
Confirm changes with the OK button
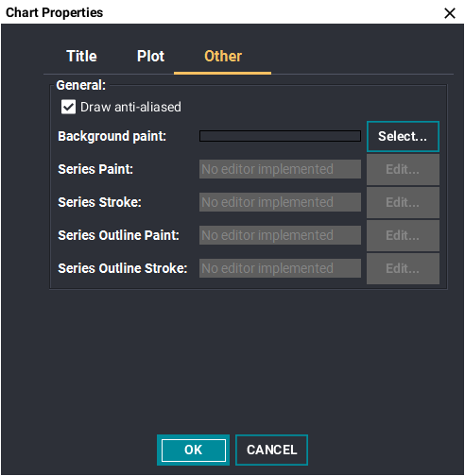pos(193,450)
